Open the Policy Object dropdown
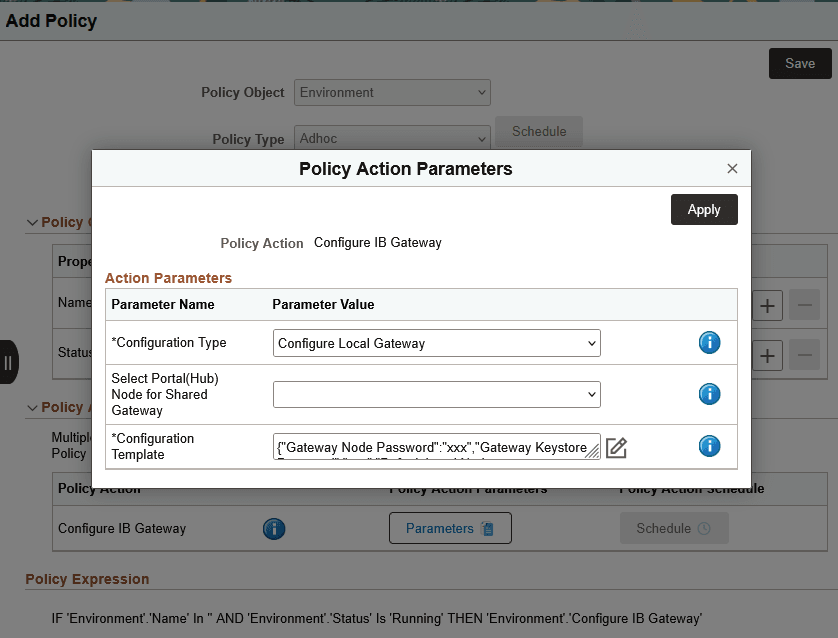Image resolution: width=838 pixels, height=638 pixels. [391, 92]
